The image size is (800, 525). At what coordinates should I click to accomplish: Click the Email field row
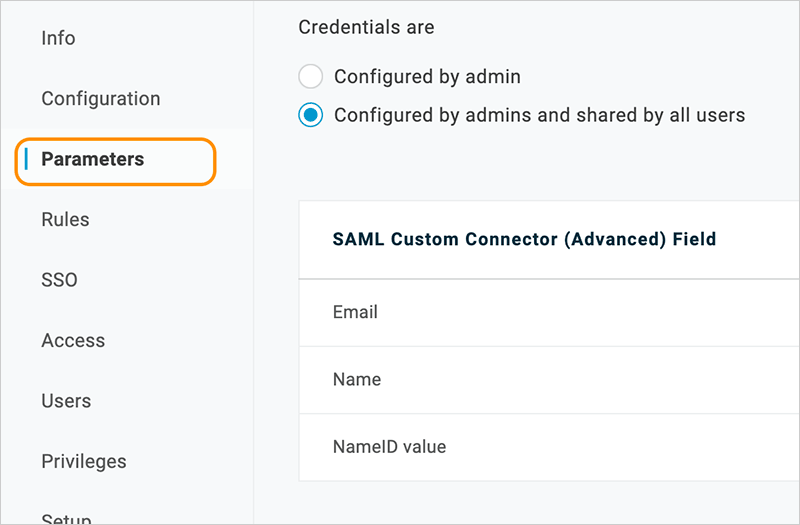coord(355,312)
